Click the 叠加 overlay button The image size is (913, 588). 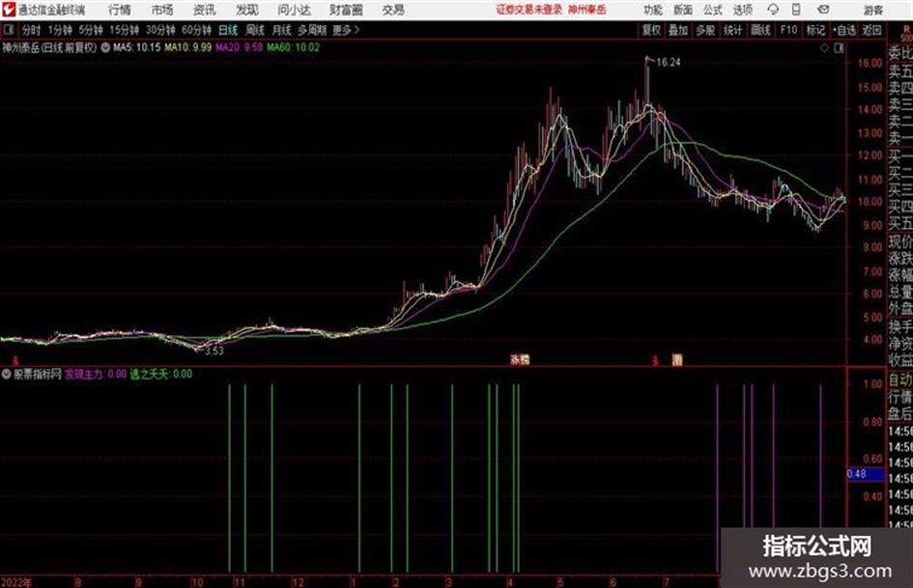(x=678, y=30)
